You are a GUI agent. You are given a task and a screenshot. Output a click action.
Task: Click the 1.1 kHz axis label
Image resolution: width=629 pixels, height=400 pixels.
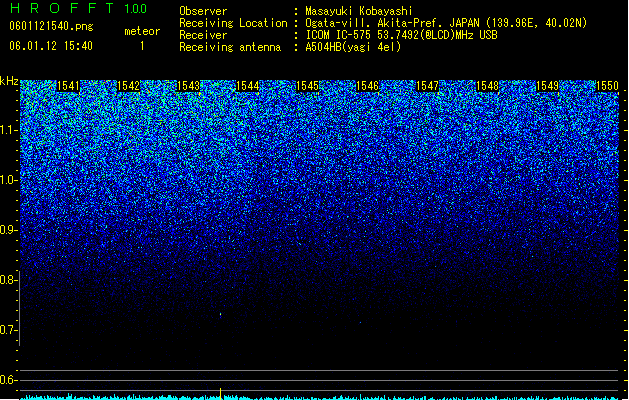(9, 130)
